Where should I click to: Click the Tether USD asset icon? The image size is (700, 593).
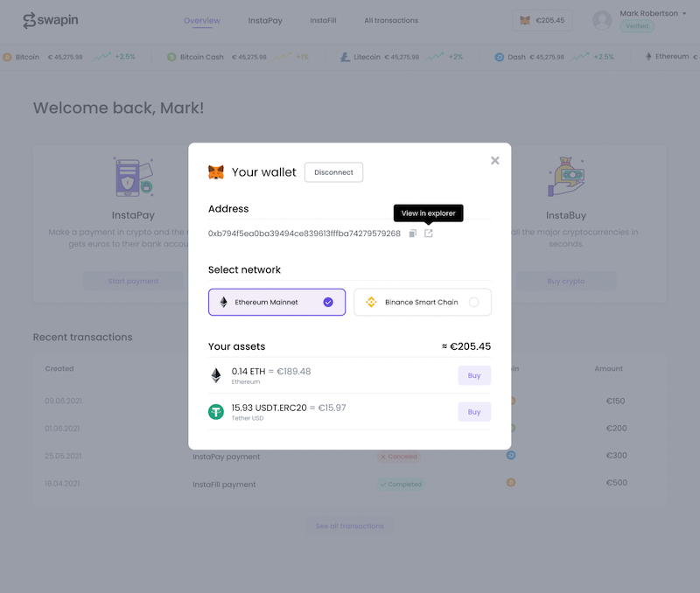[216, 412]
